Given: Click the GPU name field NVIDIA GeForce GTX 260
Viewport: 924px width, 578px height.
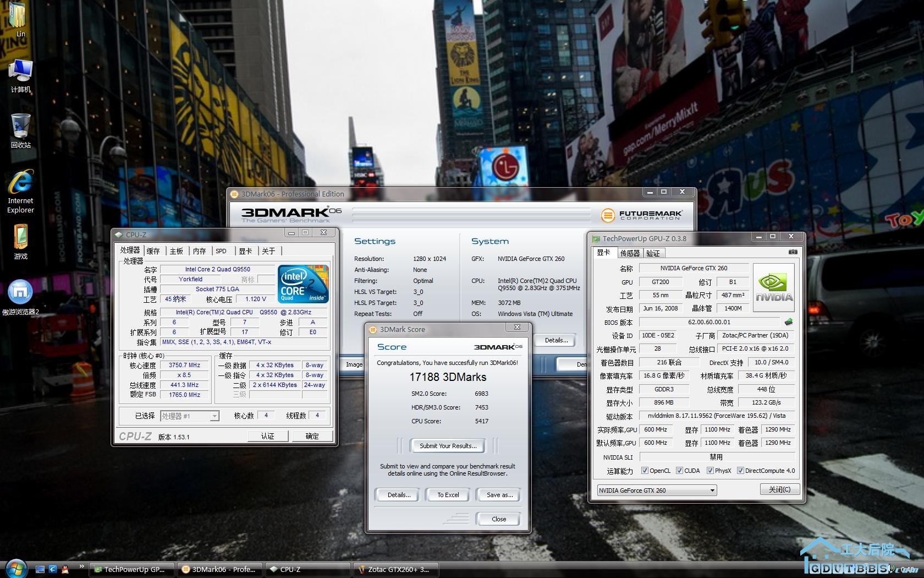Looking at the screenshot, I should (694, 268).
